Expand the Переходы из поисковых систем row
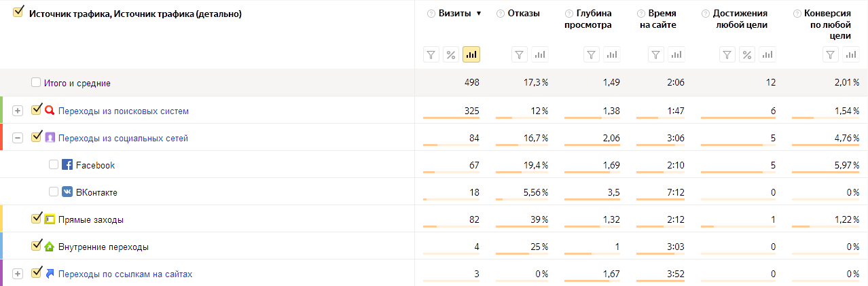Viewport: 868px width, 286px height. pos(18,111)
